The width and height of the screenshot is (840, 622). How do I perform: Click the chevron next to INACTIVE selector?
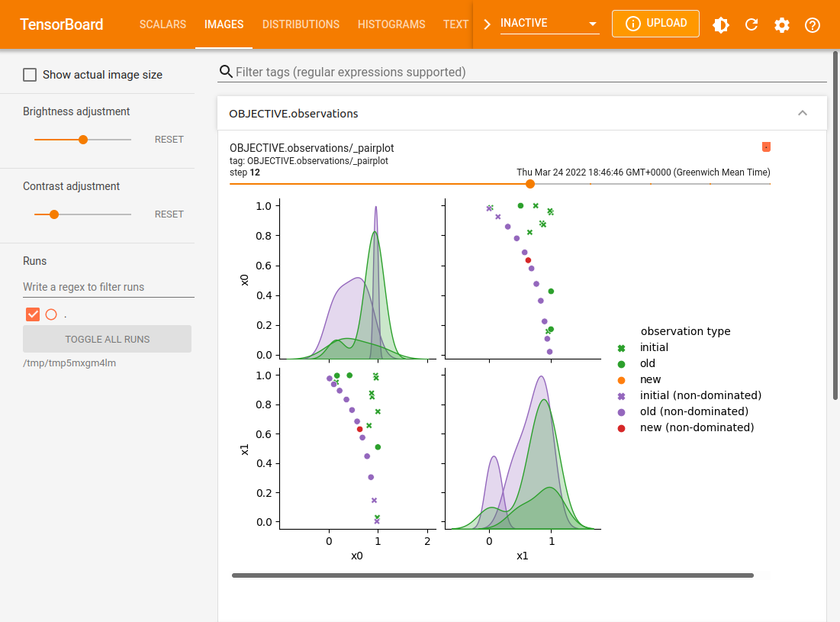(486, 24)
